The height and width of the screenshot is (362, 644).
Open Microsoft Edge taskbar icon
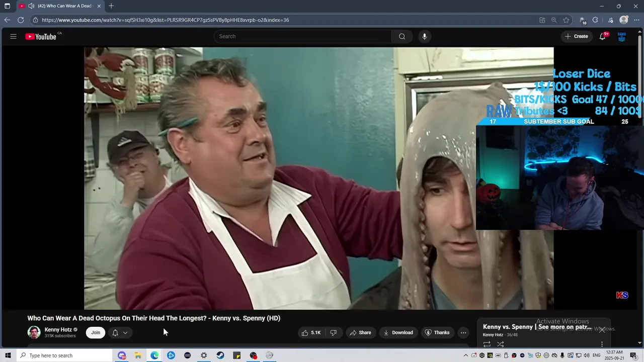(x=154, y=355)
